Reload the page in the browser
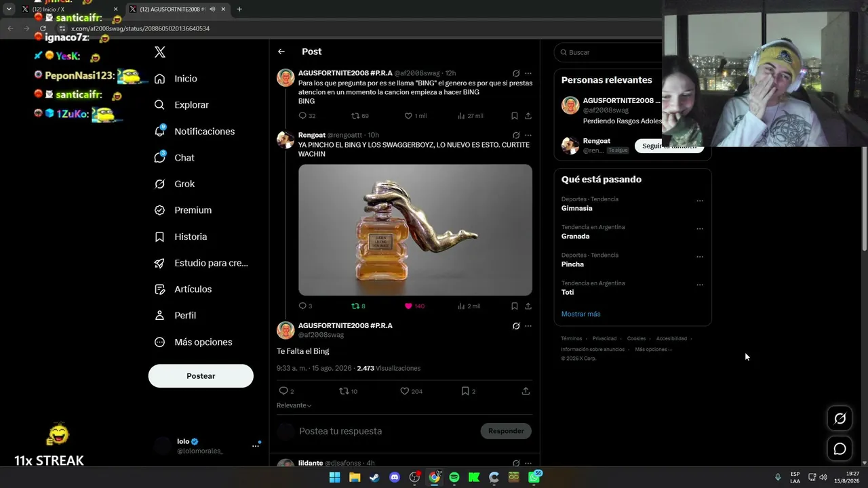 [x=43, y=28]
